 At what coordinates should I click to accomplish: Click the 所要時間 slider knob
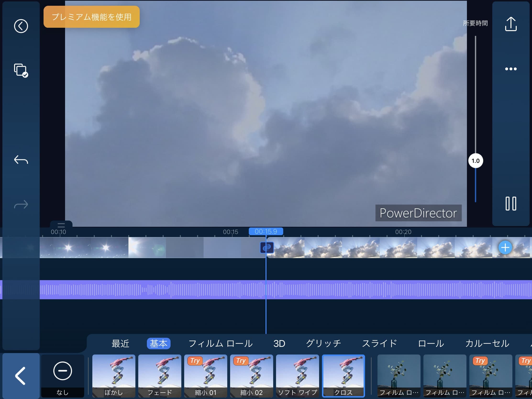point(476,161)
